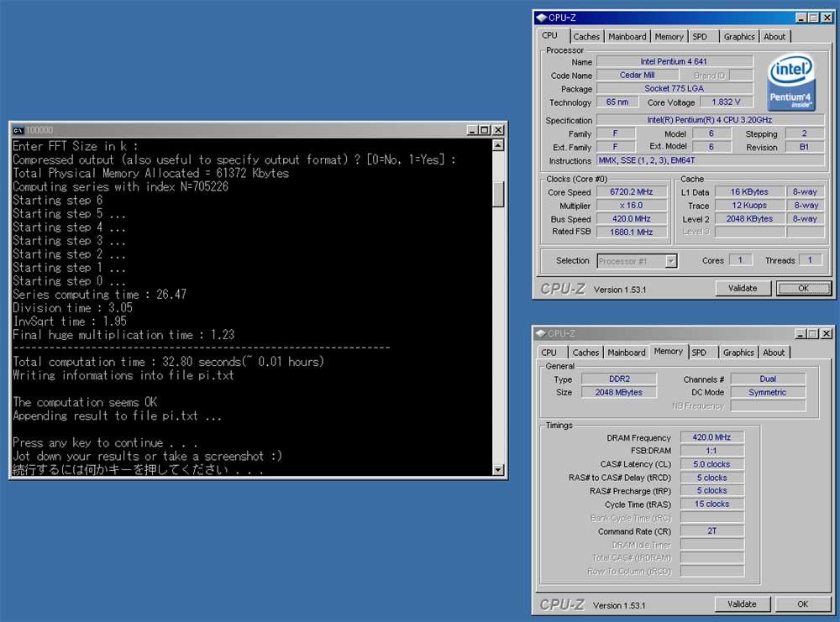Click Validate button in lower CPU-Z window
This screenshot has width=840, height=622.
742,604
